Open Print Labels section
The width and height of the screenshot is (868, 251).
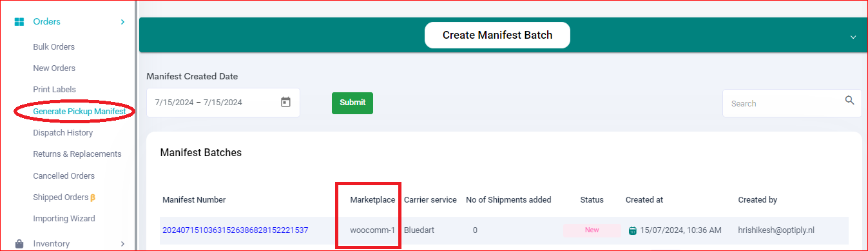pyautogui.click(x=54, y=90)
